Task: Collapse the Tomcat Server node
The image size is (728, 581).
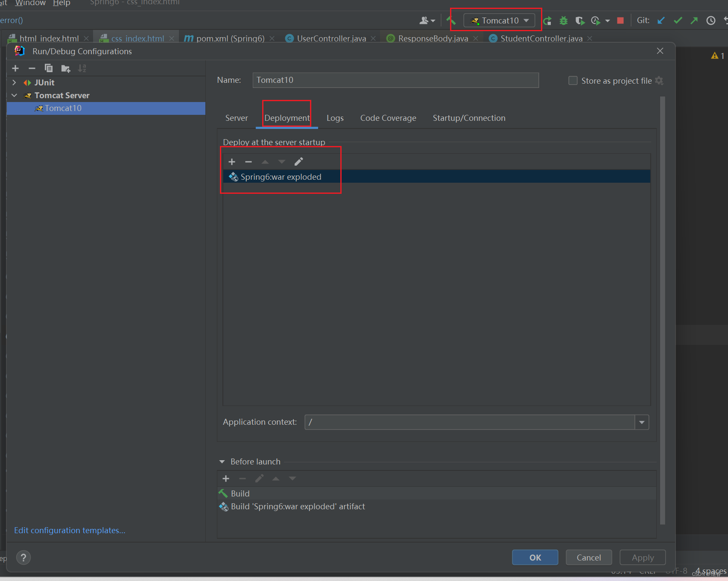Action: click(14, 95)
